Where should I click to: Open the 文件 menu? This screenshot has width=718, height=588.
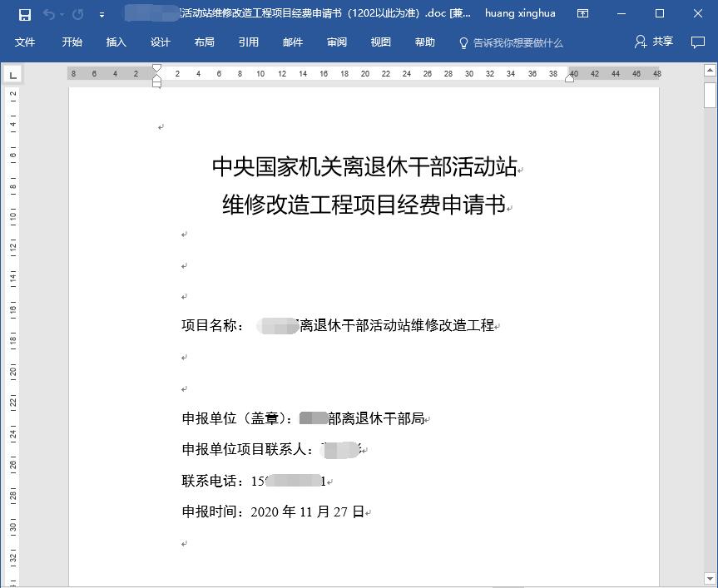click(25, 42)
